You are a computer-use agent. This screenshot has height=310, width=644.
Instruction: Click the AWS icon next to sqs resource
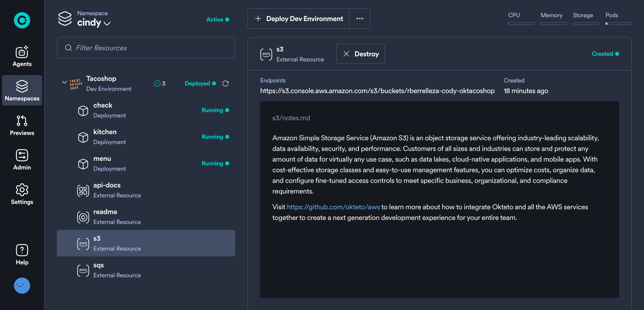coord(83,270)
